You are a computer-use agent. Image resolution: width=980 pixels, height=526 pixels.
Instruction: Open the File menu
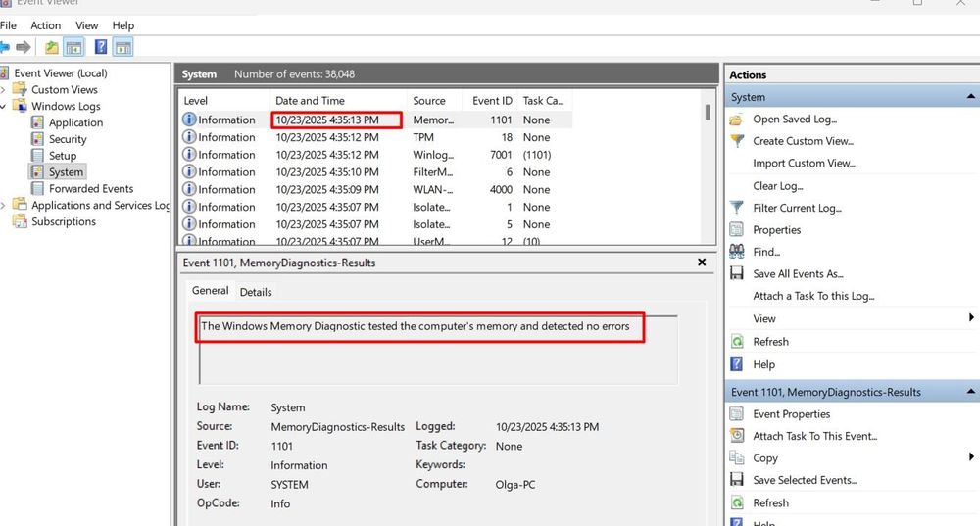8,25
